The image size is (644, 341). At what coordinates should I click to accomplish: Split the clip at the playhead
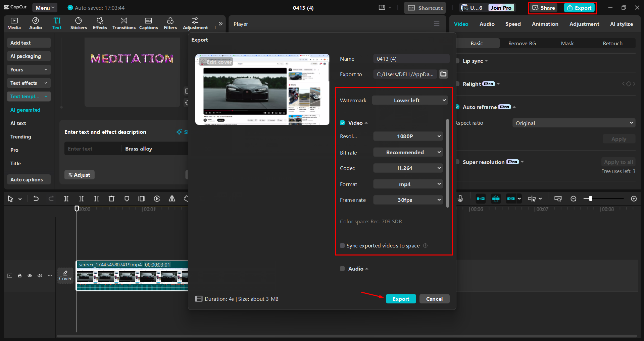click(66, 199)
